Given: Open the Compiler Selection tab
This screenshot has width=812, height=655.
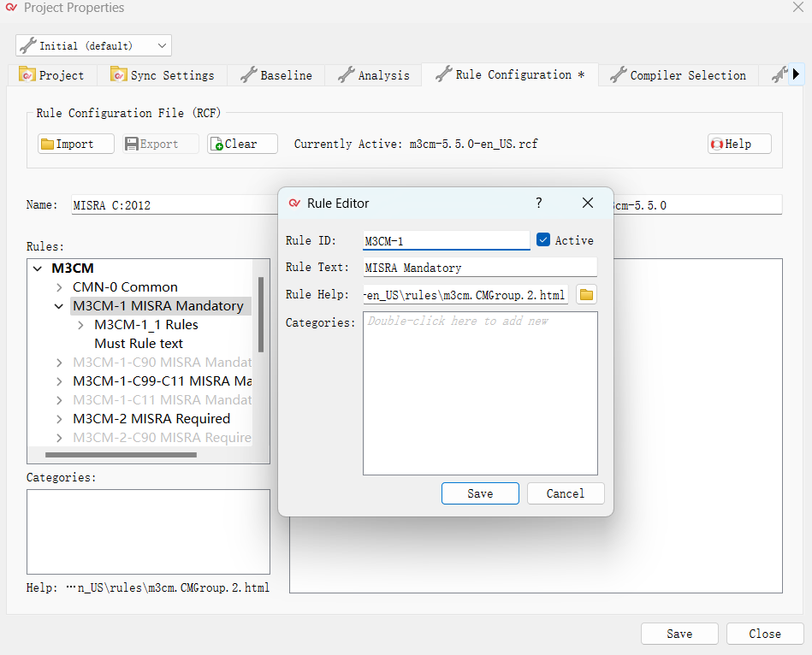Looking at the screenshot, I should coord(678,75).
